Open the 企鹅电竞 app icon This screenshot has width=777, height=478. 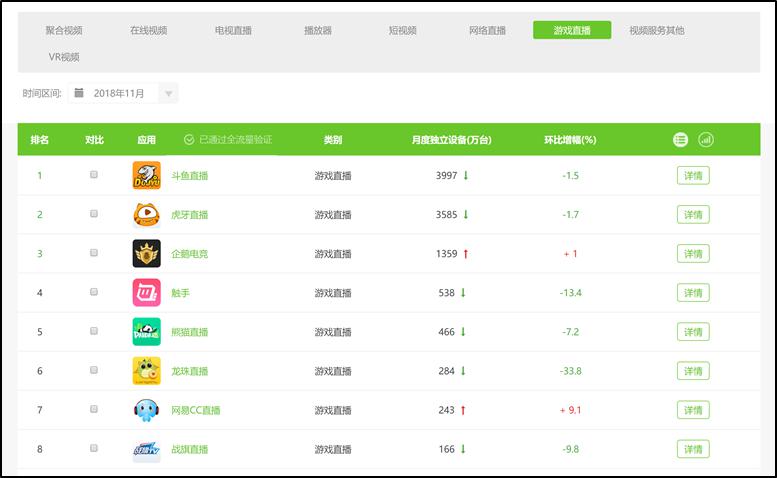point(147,254)
